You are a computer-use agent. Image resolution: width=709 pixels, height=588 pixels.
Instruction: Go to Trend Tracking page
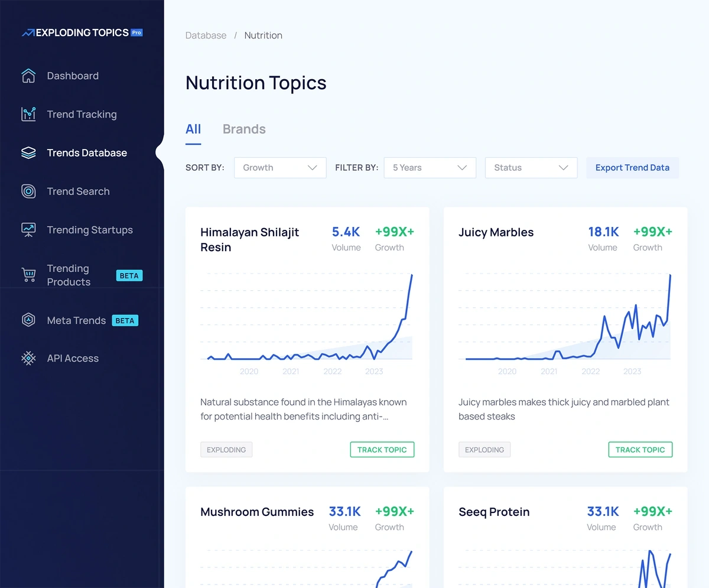tap(82, 114)
